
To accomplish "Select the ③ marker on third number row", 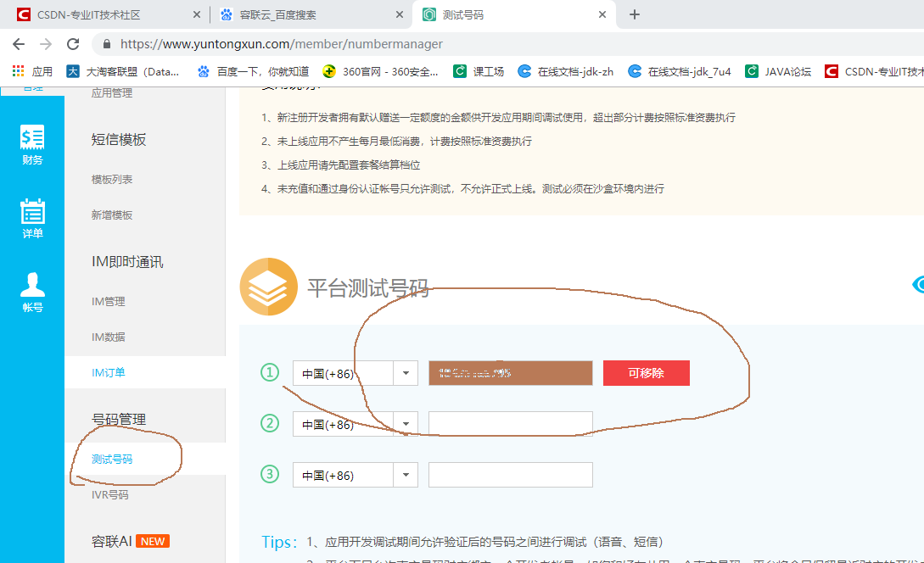I will pos(269,474).
